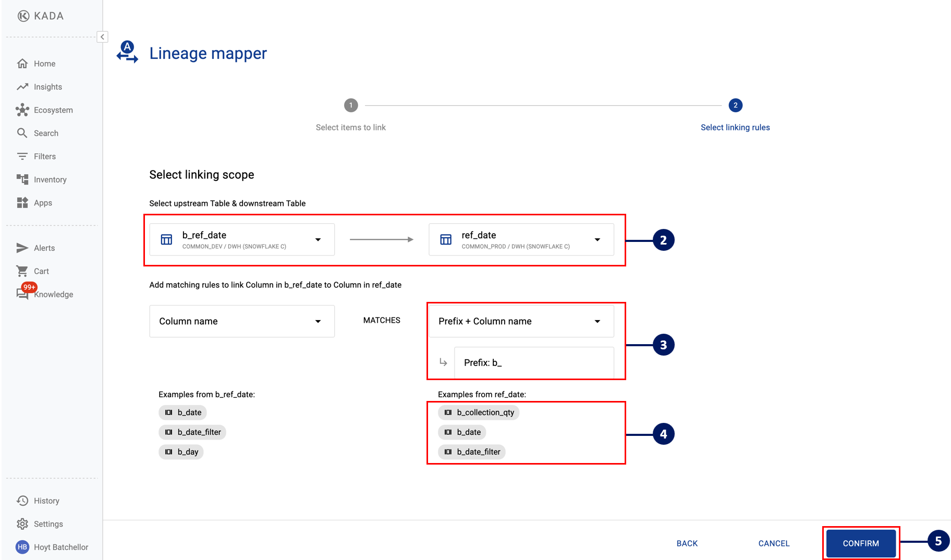Click the Ecosystem network icon
This screenshot has height=560, width=951.
[22, 110]
